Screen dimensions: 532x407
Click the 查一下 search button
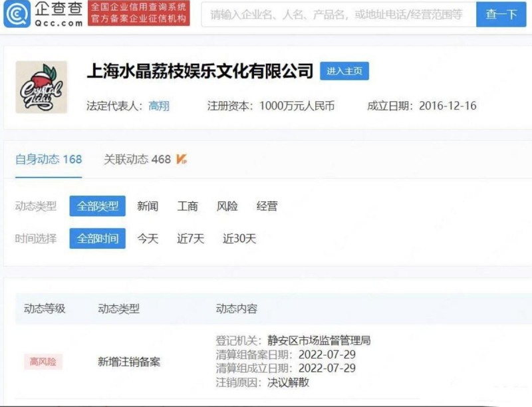(503, 15)
